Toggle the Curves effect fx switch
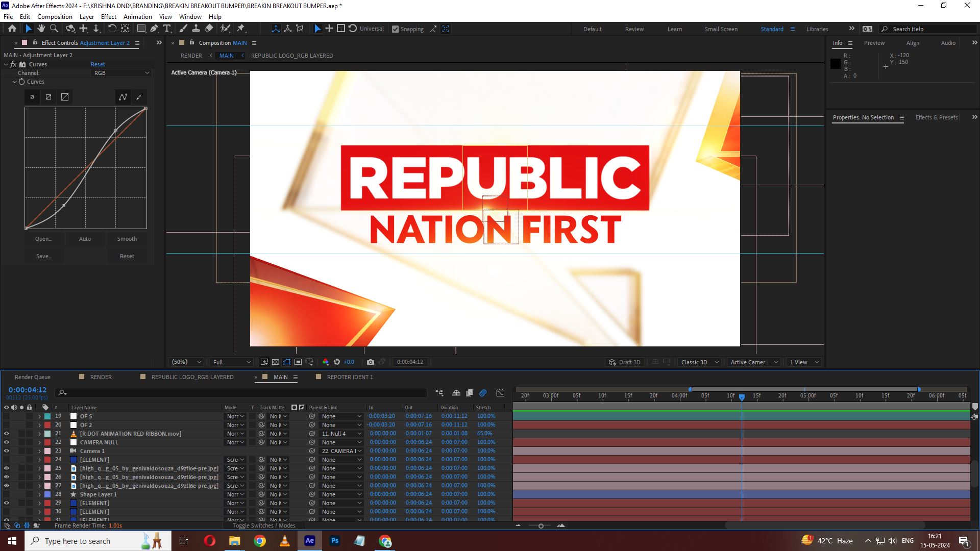The image size is (980, 551). pos(14,64)
